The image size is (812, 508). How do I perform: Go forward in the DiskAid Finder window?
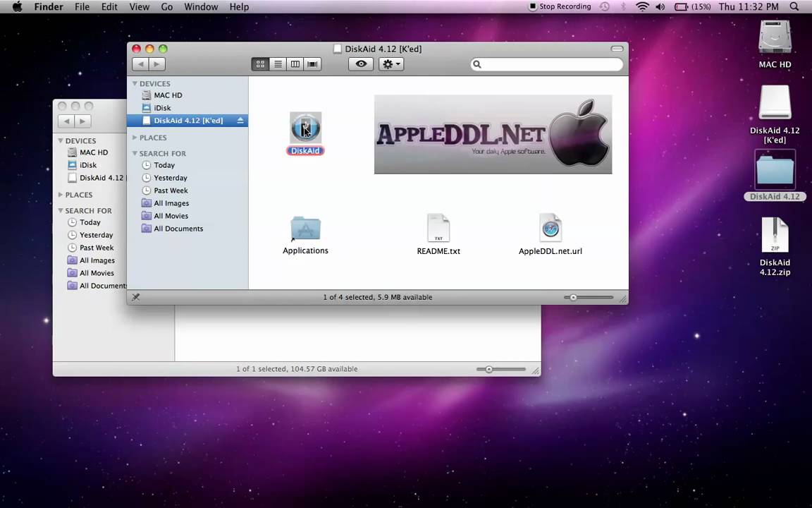pos(157,64)
